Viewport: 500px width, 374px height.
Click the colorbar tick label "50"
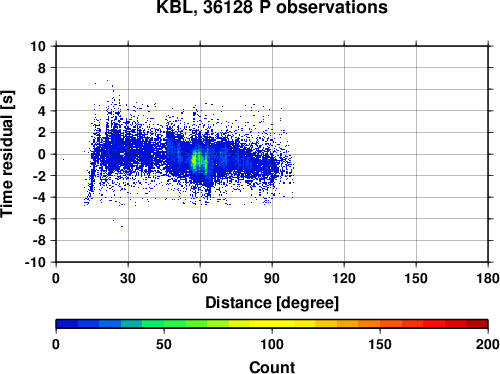coord(164,344)
